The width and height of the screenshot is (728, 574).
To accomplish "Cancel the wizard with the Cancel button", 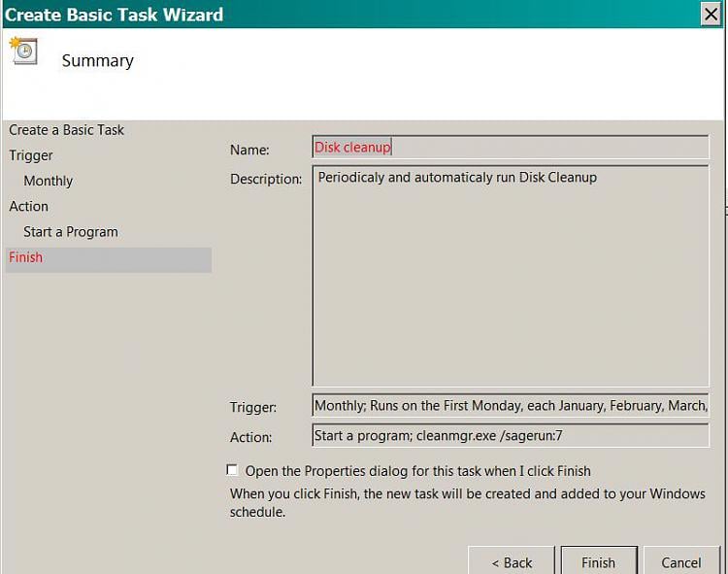I will (680, 562).
